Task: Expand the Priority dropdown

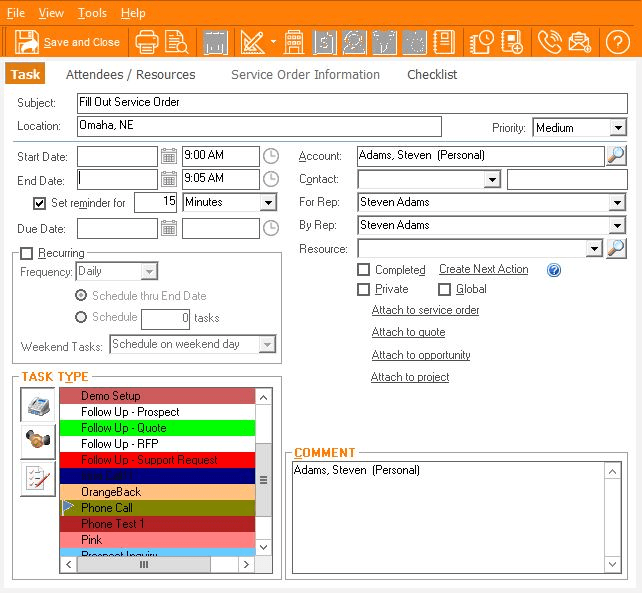Action: [618, 128]
